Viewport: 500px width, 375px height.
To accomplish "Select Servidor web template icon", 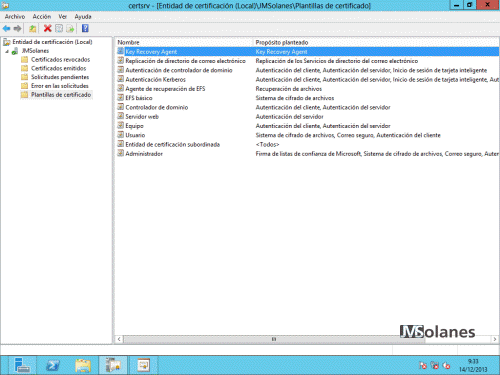I will click(121, 116).
